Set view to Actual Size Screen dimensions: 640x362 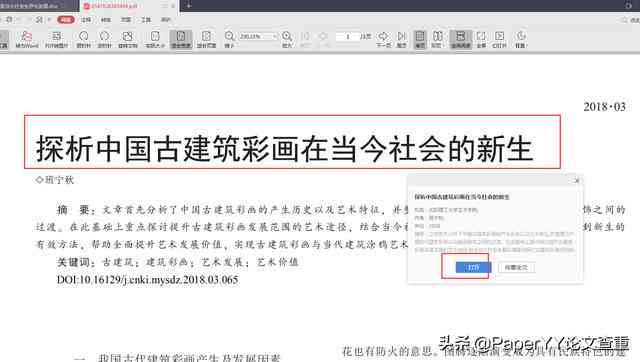coord(155,40)
